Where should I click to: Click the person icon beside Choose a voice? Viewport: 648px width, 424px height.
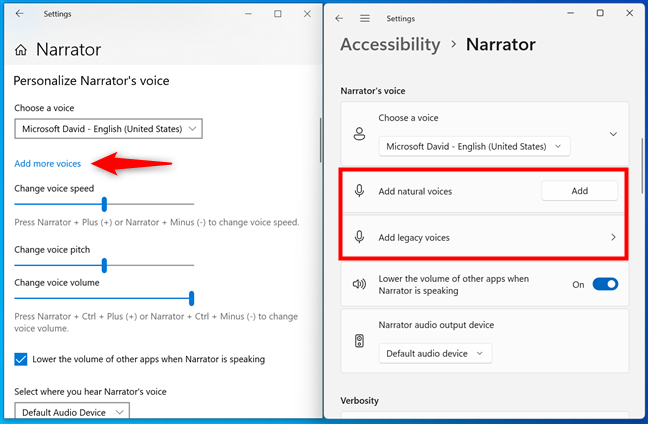click(359, 134)
